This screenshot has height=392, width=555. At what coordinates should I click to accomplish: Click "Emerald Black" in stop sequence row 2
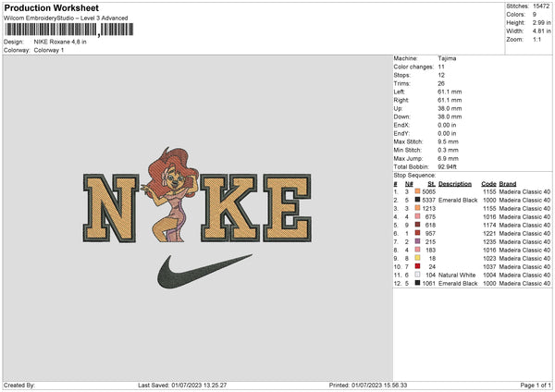(458, 200)
